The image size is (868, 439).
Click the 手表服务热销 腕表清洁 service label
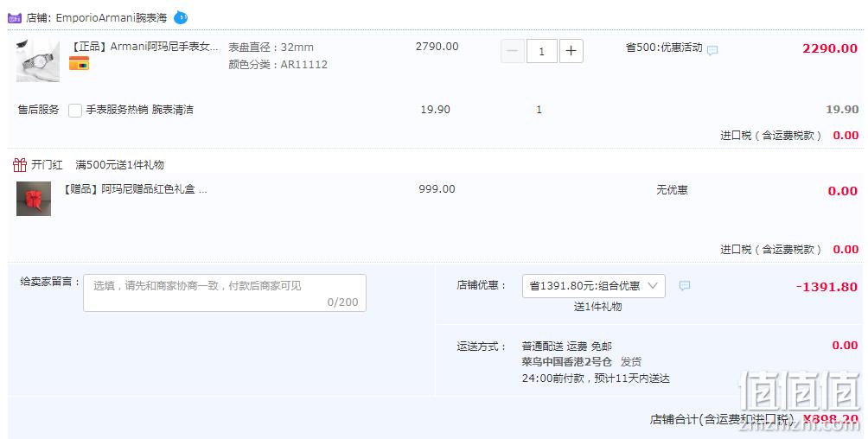coord(139,110)
